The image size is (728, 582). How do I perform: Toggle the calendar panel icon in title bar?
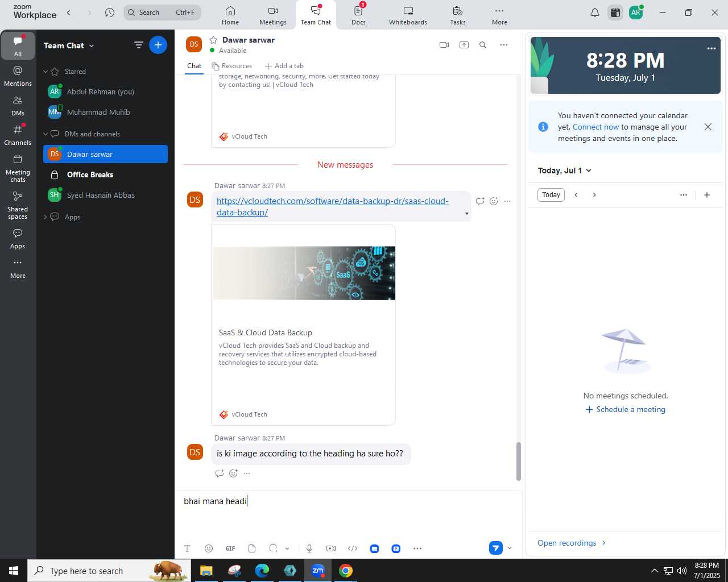[x=615, y=13]
